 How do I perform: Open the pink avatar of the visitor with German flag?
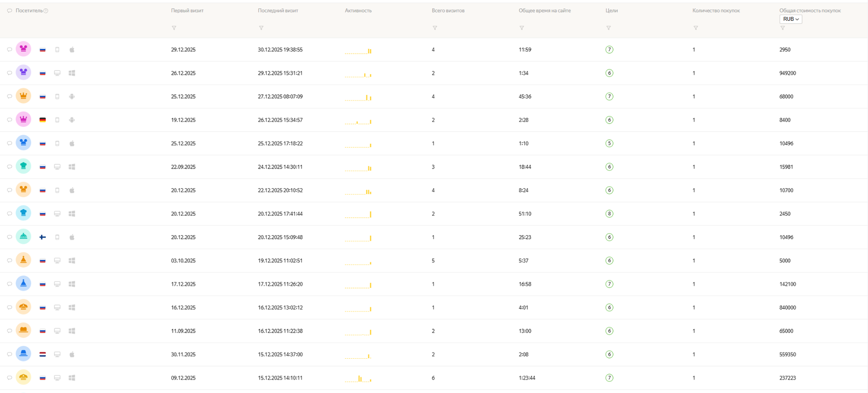23,119
